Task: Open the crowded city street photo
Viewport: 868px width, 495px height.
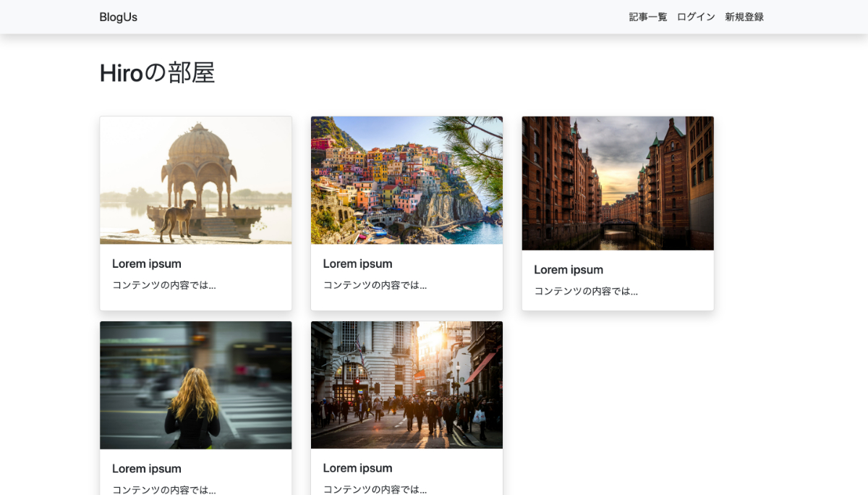Action: tap(407, 385)
